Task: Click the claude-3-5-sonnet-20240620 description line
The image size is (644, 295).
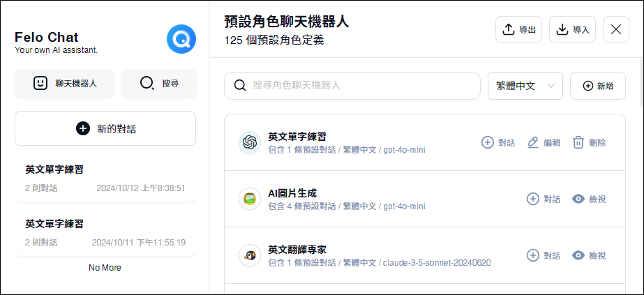Action: coord(380,263)
